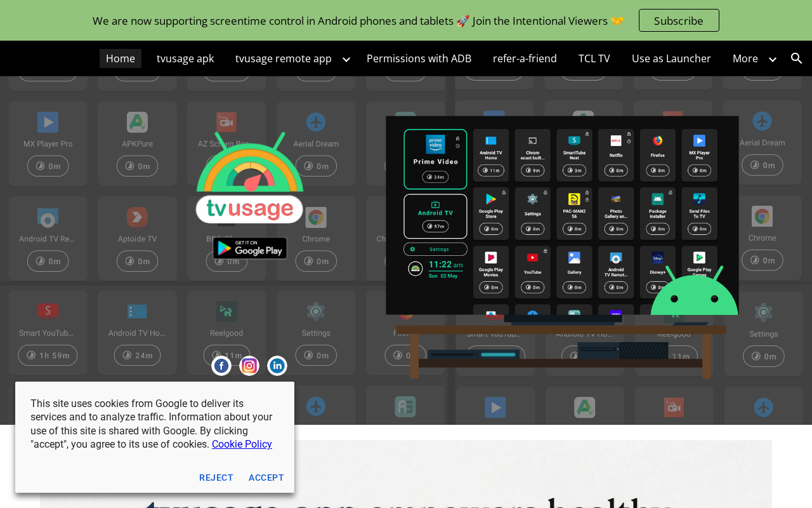Accept cookies in the cookie notice
The height and width of the screenshot is (508, 812).
(x=266, y=478)
